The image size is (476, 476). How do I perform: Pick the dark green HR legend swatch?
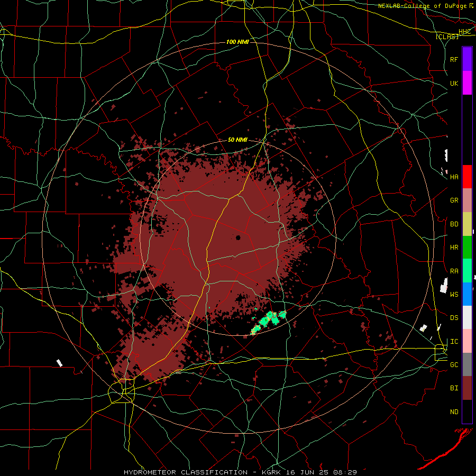click(467, 248)
